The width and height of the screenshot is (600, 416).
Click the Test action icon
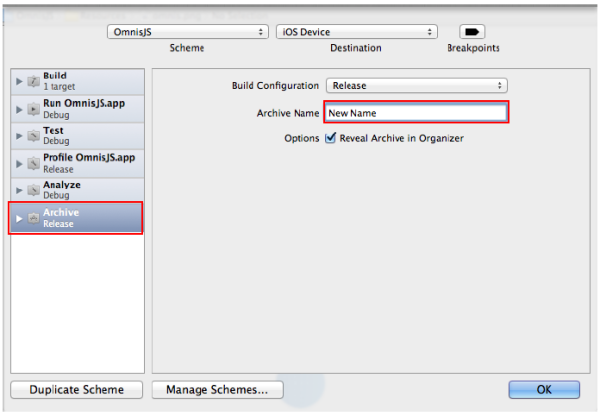[x=33, y=135]
